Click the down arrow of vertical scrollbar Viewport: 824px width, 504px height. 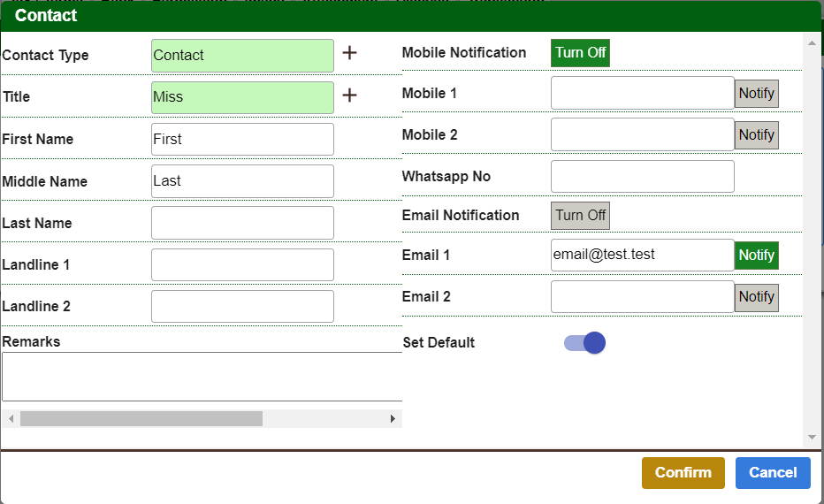(x=812, y=438)
